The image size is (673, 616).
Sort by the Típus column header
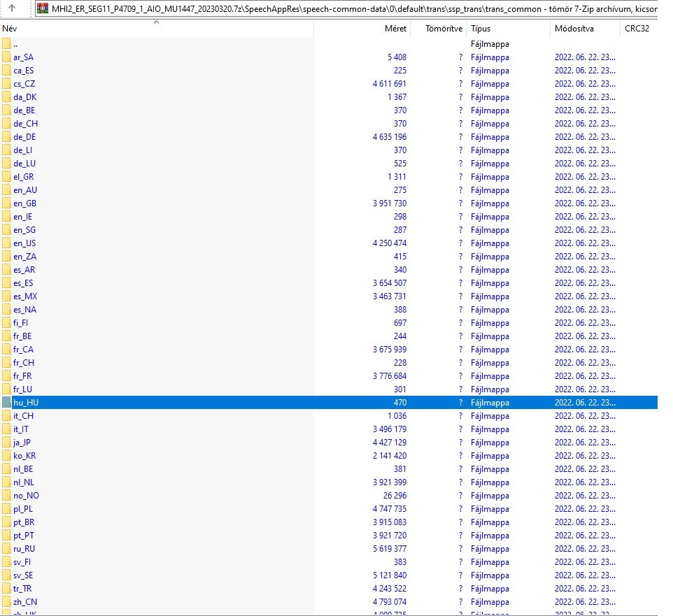[481, 29]
